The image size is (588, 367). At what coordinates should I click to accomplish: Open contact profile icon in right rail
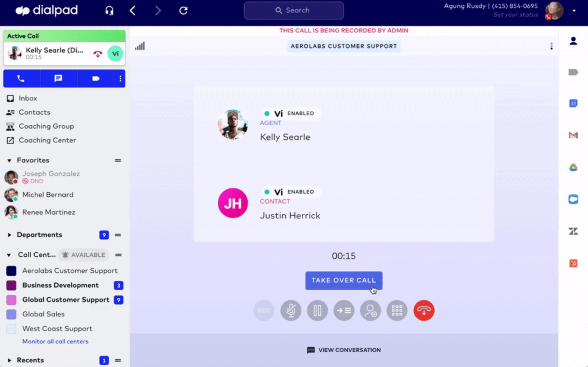(573, 41)
